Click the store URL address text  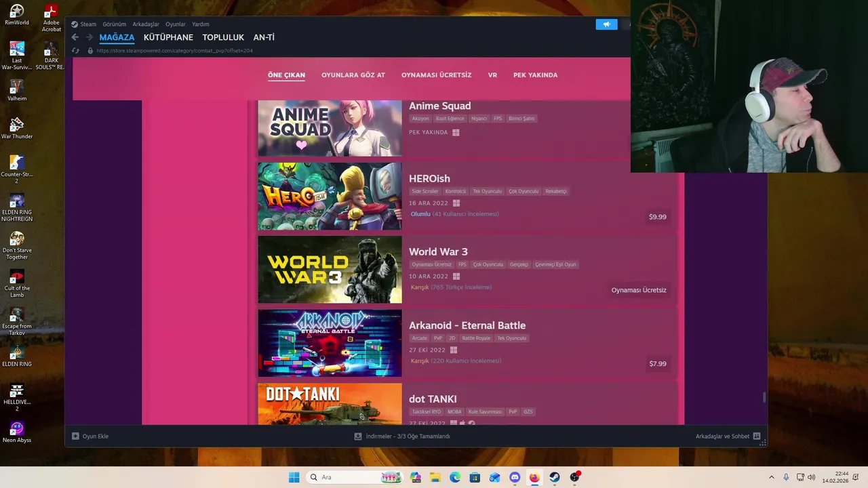pos(174,51)
